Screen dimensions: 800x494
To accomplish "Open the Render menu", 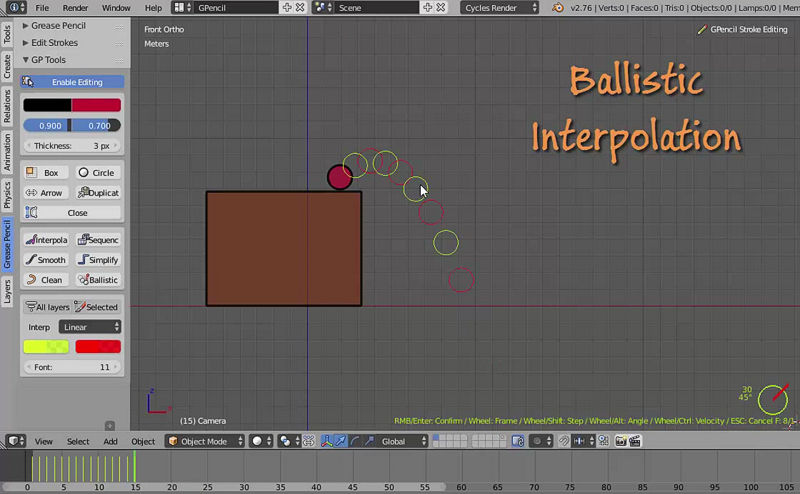I will (76, 8).
